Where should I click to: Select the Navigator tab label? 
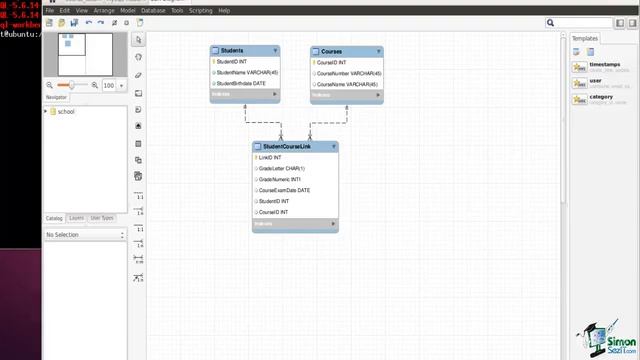(x=56, y=97)
